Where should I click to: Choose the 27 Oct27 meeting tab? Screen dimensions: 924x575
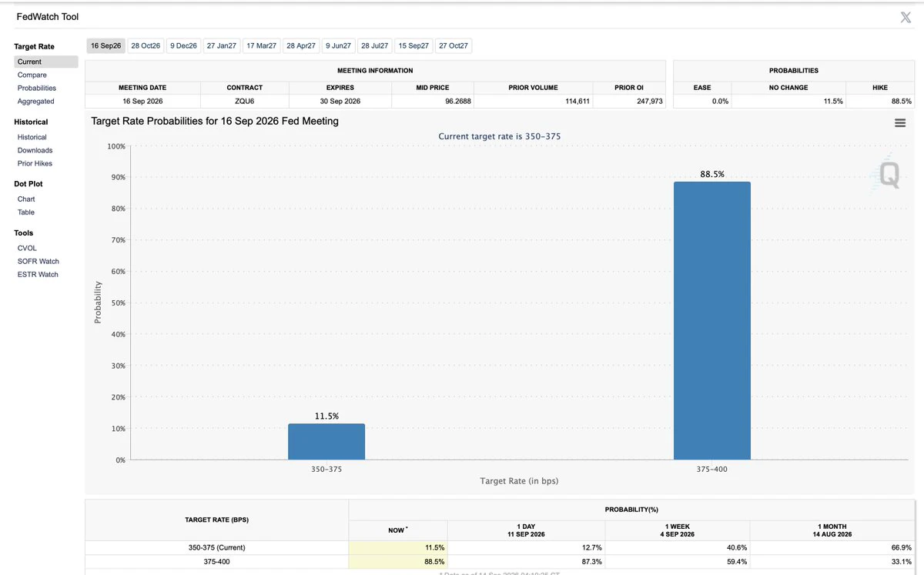(454, 46)
